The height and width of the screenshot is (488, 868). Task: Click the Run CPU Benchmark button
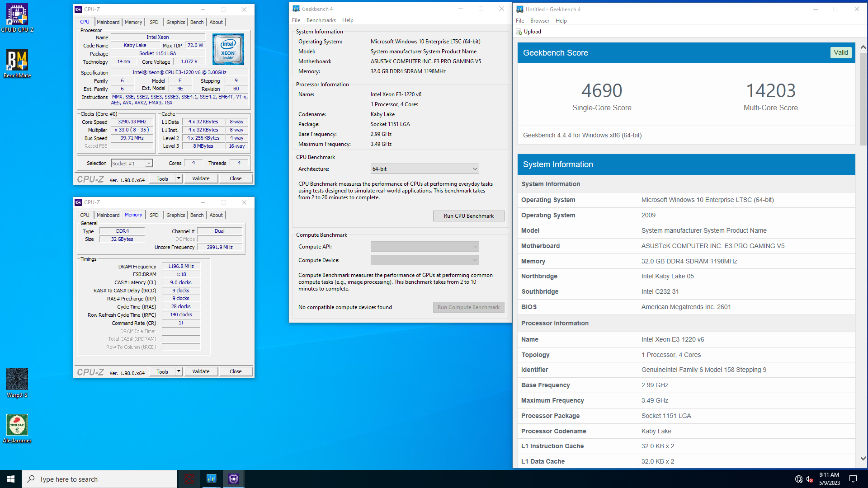[x=468, y=216]
